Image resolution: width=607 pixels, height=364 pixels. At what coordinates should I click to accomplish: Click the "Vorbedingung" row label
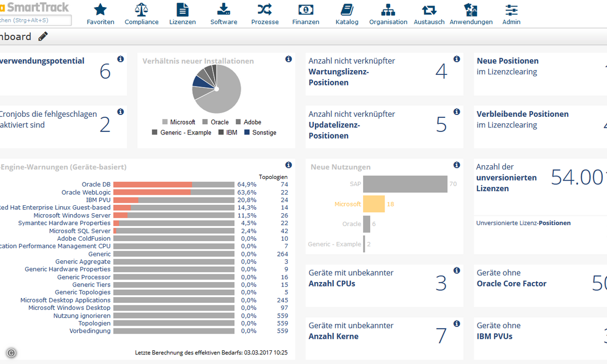[x=90, y=331]
